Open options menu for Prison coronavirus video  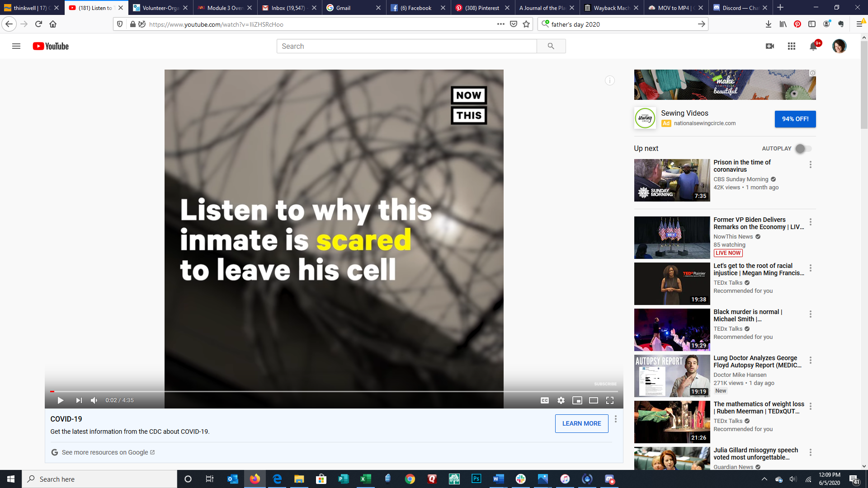click(811, 164)
